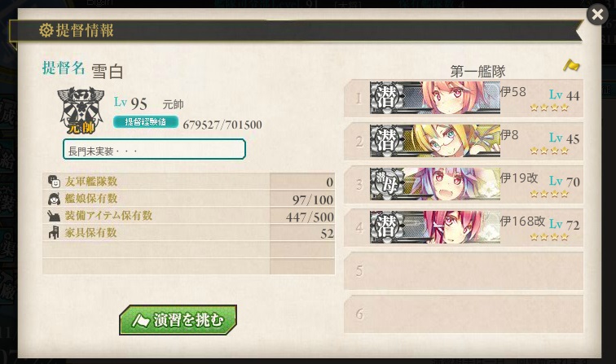Click the gear icon beside 提督情報
The height and width of the screenshot is (364, 616).
coord(46,30)
